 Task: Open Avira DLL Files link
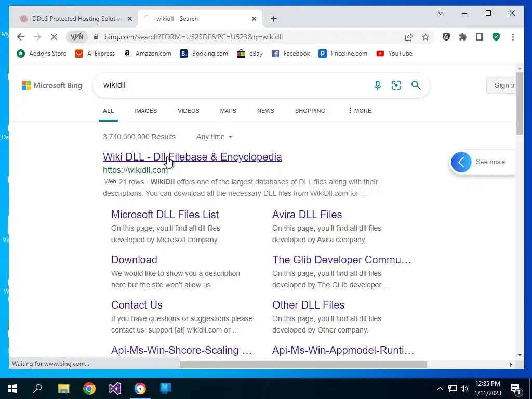click(307, 215)
